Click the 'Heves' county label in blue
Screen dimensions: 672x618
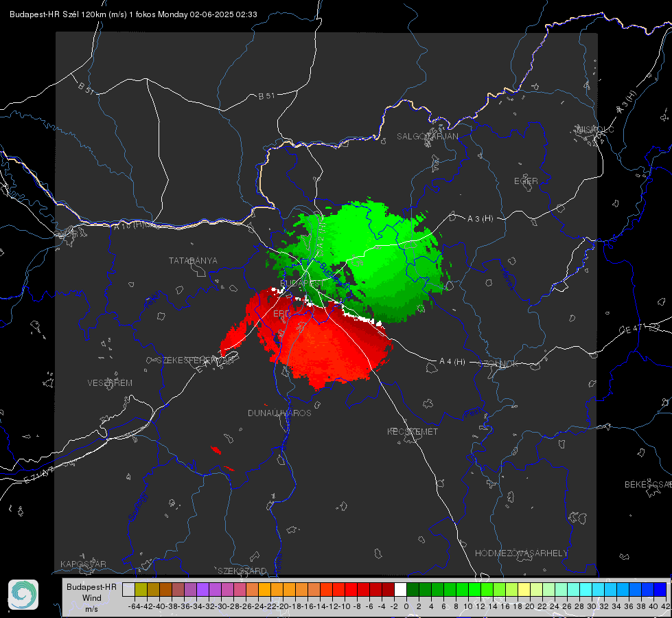[508, 278]
